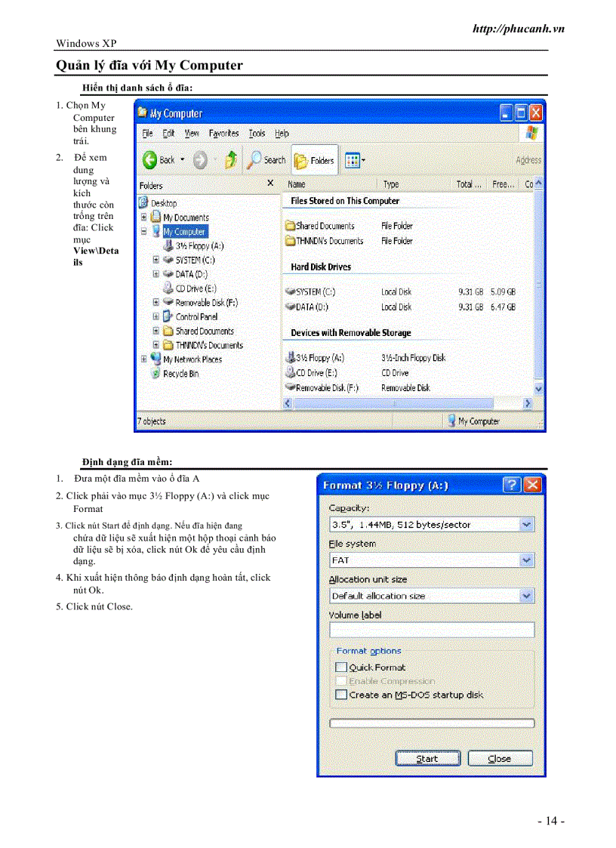The width and height of the screenshot is (616, 848).
Task: Click inside the Volume label field
Action: [x=431, y=629]
